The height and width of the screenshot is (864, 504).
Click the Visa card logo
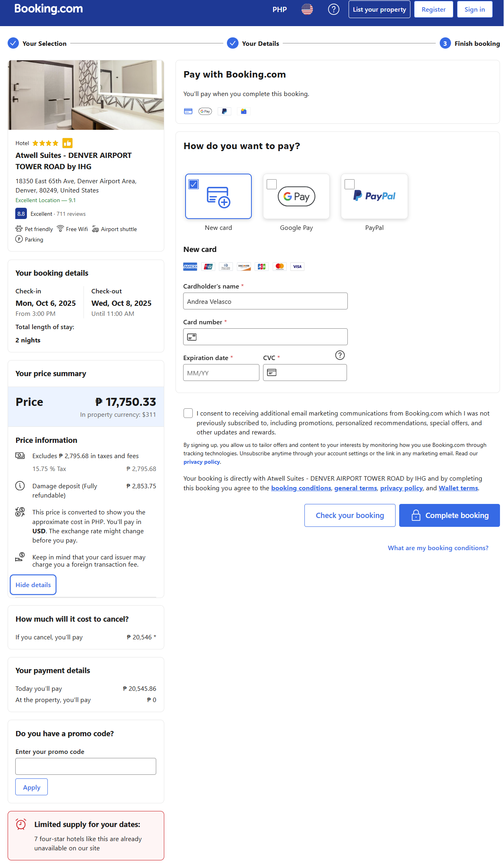[297, 266]
